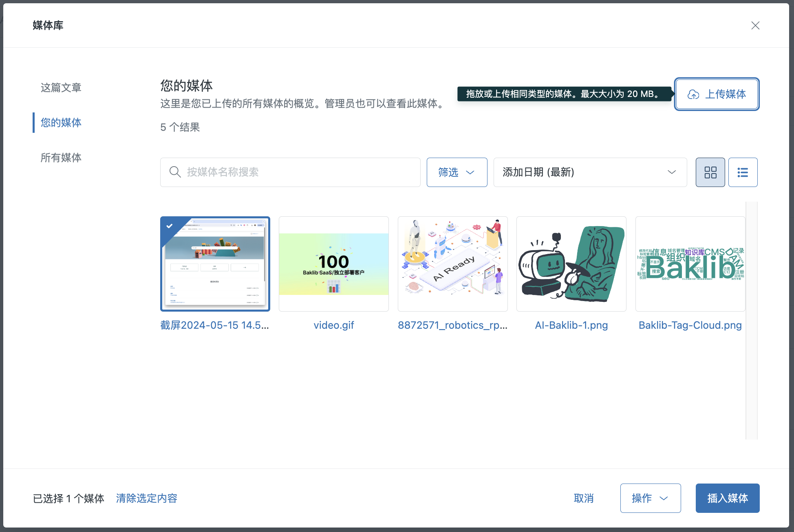Select the video.gif thumbnail

334,264
